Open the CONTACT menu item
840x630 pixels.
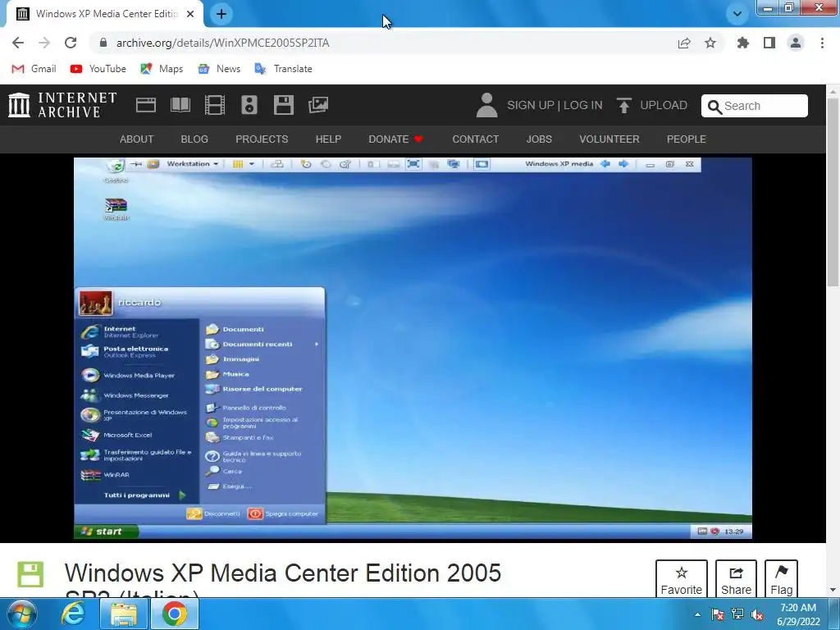476,139
